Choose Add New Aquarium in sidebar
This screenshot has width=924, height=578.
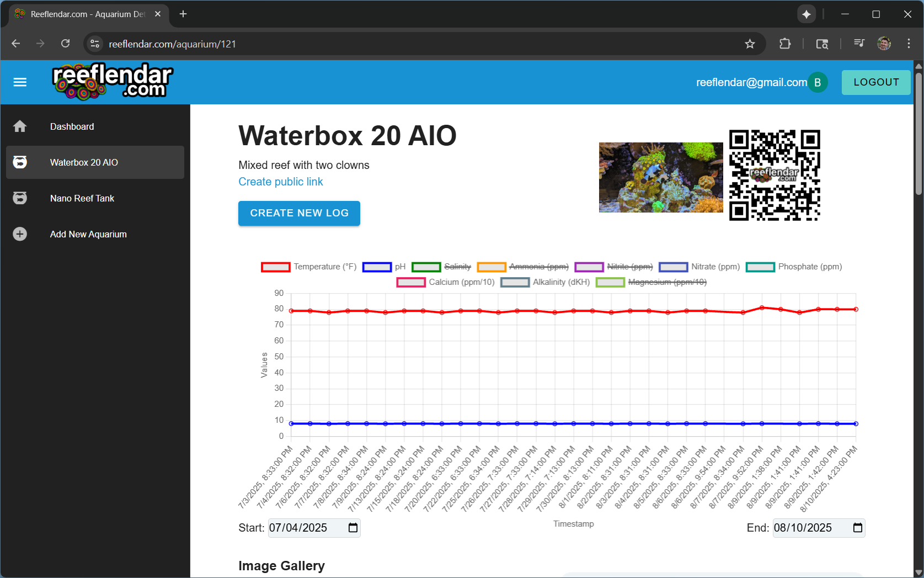(95, 234)
